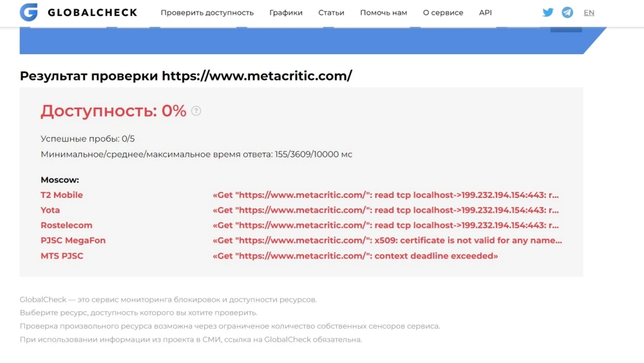
Task: Click the T2 Mobile error message text
Action: coord(386,195)
